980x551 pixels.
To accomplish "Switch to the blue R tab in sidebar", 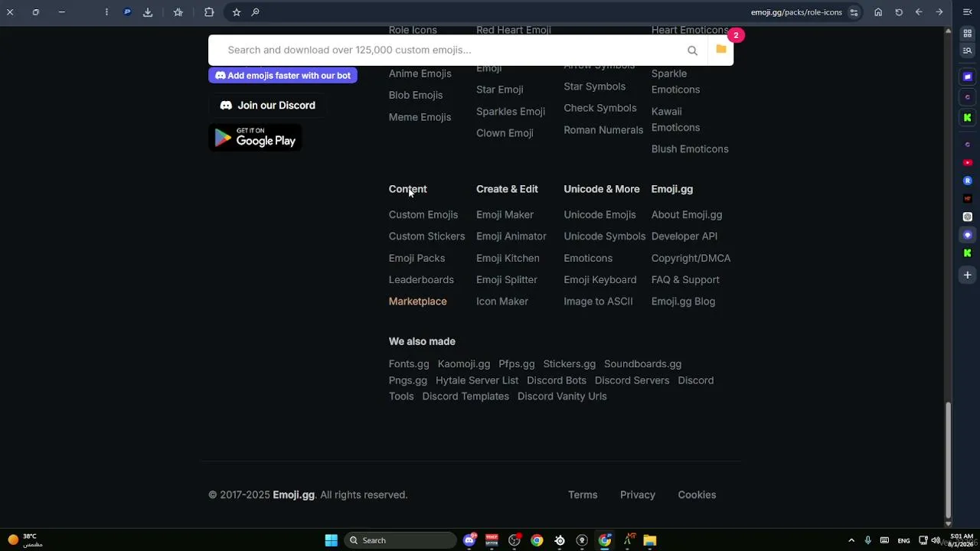I will click(968, 181).
